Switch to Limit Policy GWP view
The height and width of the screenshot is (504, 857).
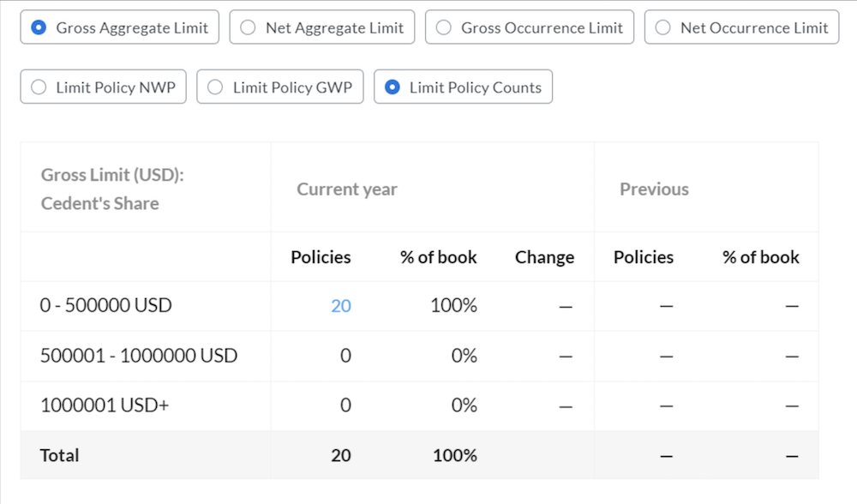pos(280,87)
